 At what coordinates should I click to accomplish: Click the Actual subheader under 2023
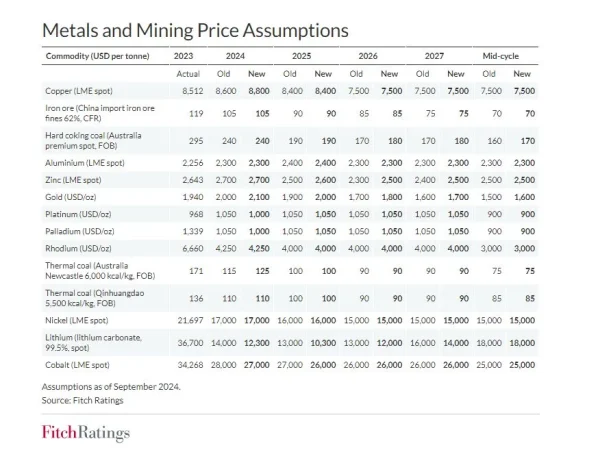click(x=188, y=73)
